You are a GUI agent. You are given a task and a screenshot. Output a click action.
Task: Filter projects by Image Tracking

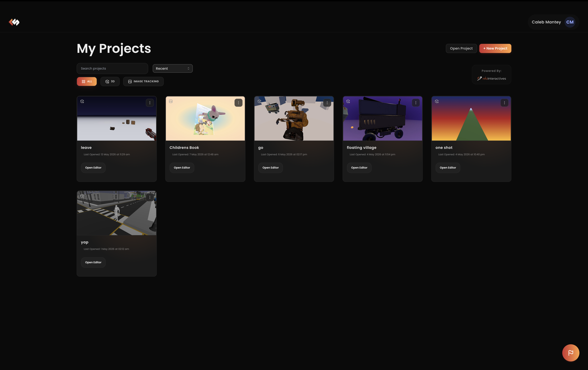point(143,81)
